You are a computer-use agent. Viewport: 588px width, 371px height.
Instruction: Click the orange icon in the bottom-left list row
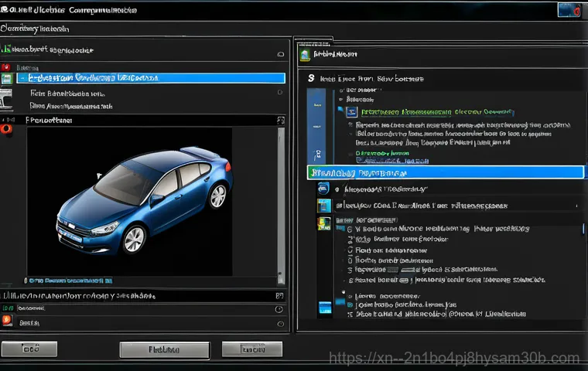coord(7,320)
